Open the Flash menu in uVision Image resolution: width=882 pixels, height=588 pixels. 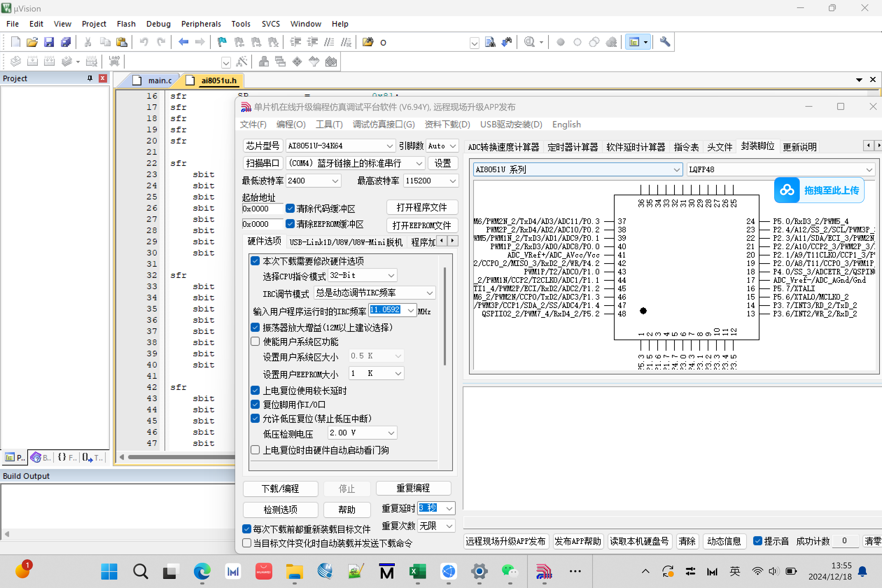click(x=126, y=24)
